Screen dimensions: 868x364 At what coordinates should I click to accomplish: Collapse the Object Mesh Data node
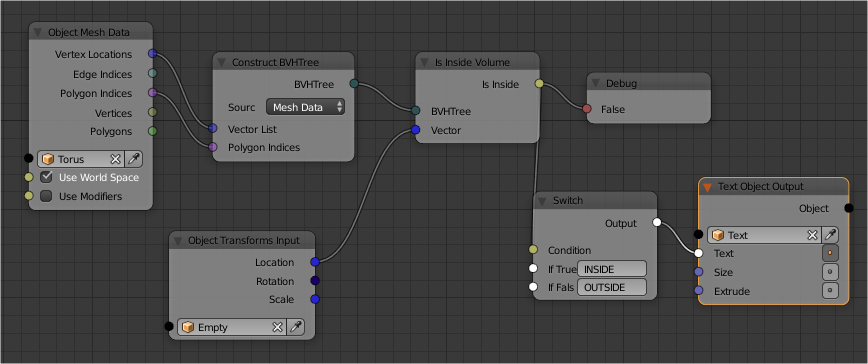[x=38, y=33]
